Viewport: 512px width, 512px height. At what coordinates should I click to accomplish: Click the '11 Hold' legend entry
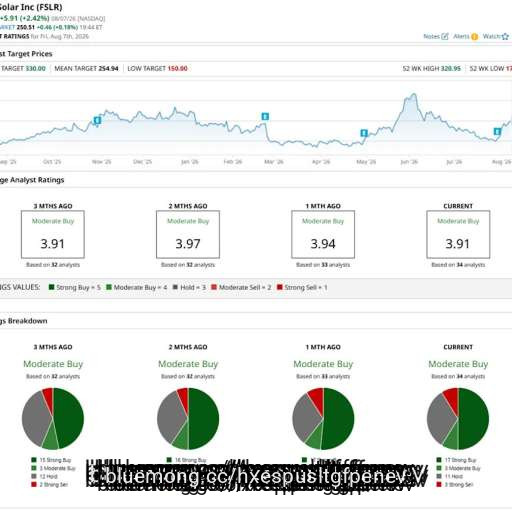(449, 476)
